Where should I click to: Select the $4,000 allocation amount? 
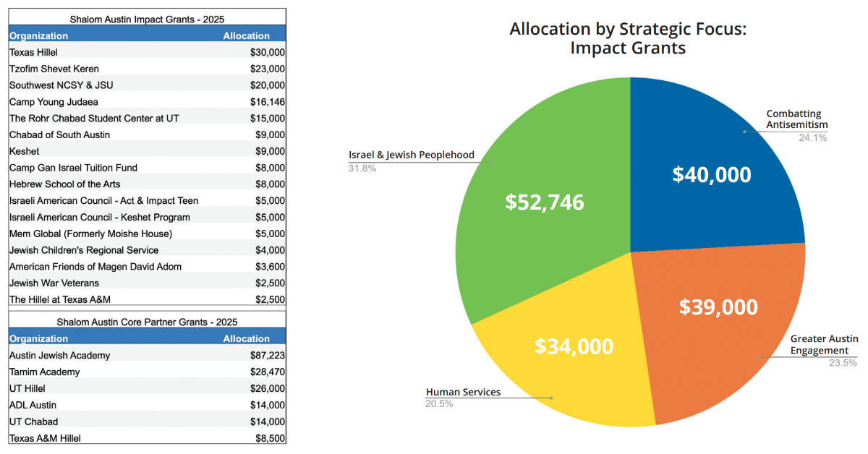(x=271, y=250)
